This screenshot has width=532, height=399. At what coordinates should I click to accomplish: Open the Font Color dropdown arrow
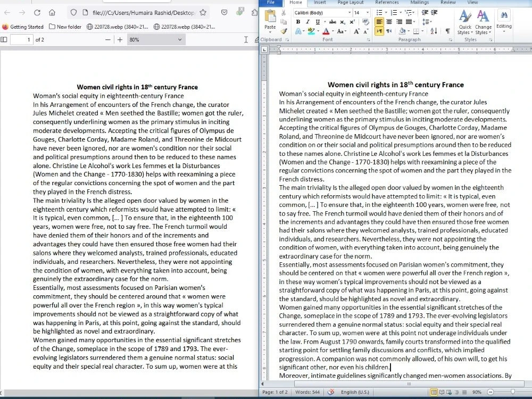tap(332, 31)
